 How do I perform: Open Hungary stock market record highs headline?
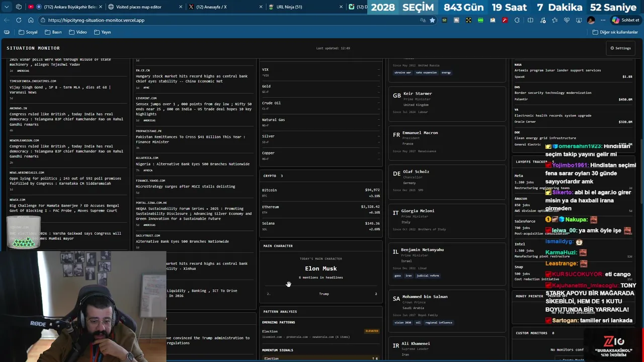(192, 78)
